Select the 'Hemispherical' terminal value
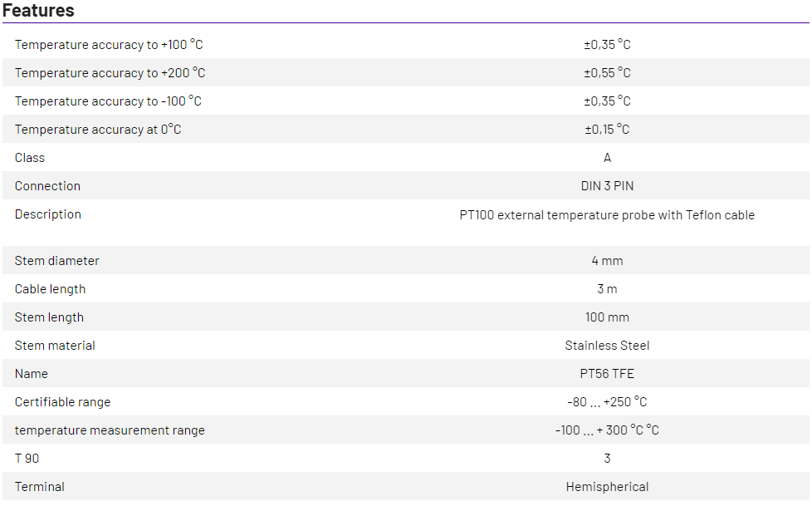812x506 pixels. (607, 487)
